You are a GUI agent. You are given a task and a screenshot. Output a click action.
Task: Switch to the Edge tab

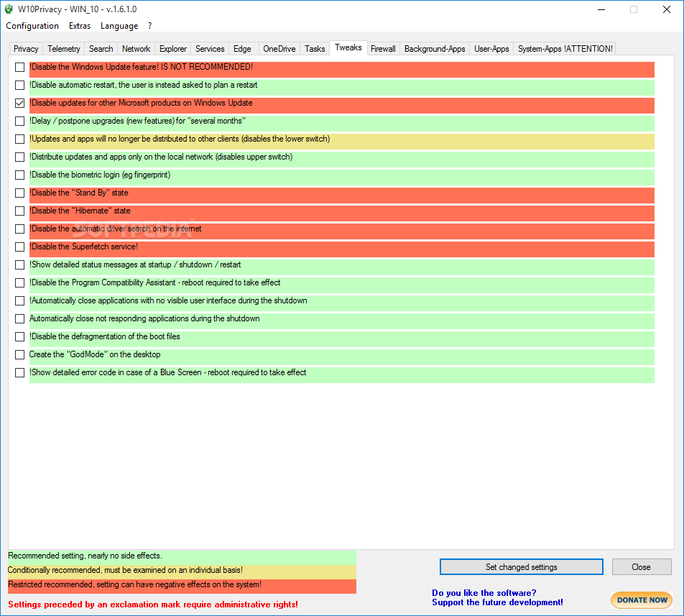pos(242,49)
